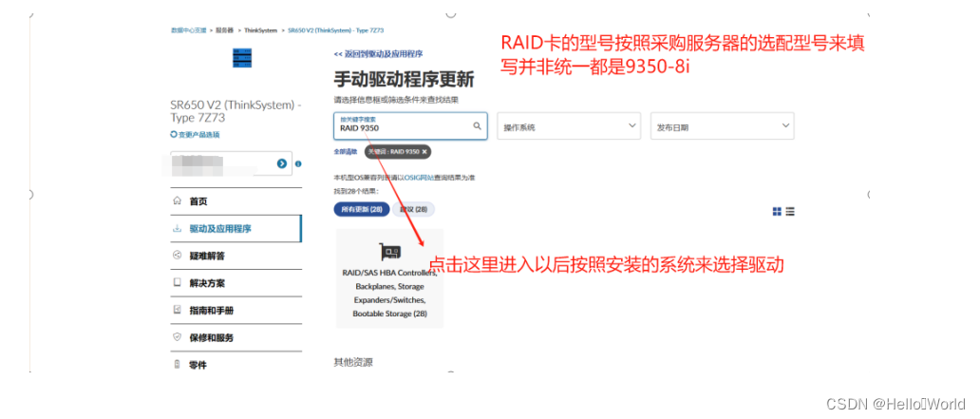Open the RAID/SAS HBA Controllers category card

pos(390,278)
